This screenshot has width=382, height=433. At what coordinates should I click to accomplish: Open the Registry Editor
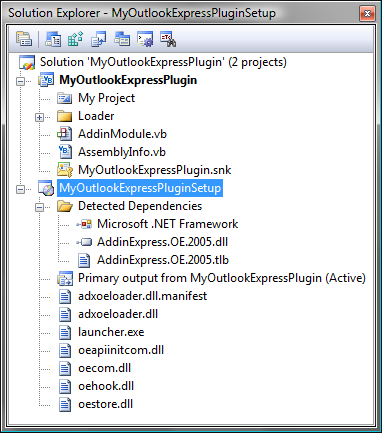click(76, 40)
